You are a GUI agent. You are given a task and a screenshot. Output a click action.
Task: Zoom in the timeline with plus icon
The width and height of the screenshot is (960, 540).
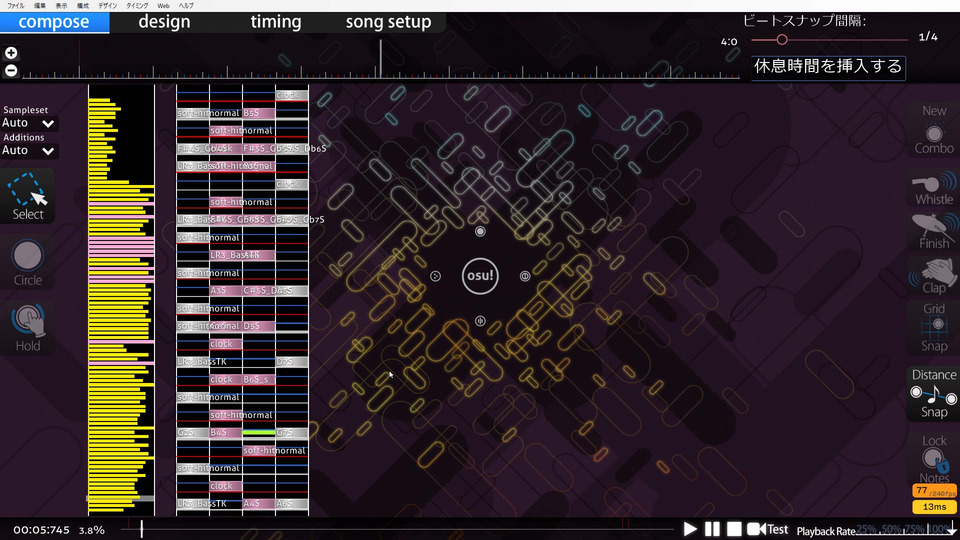point(11,53)
